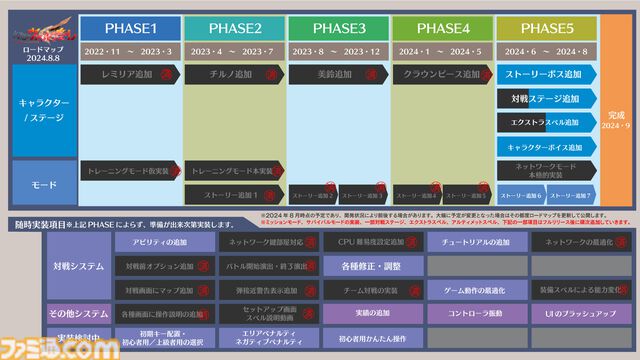
Task: Click the ストーリー追加7 item
Action: tap(571, 196)
